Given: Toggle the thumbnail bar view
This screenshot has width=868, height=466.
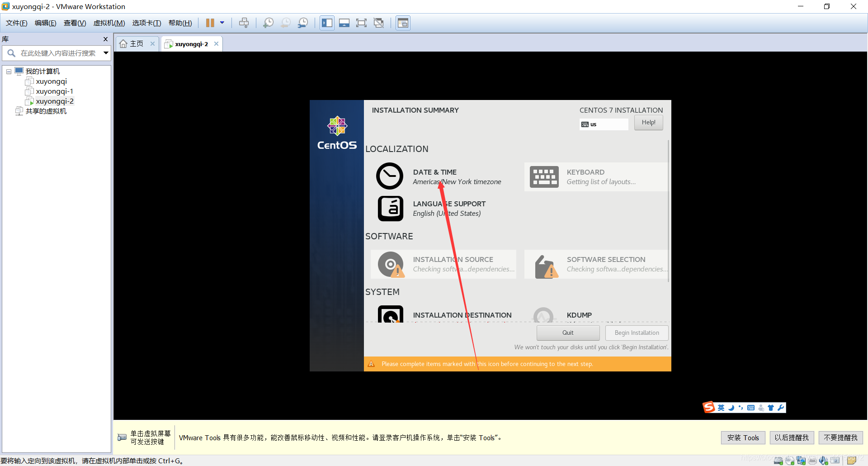Looking at the screenshot, I should tap(344, 23).
